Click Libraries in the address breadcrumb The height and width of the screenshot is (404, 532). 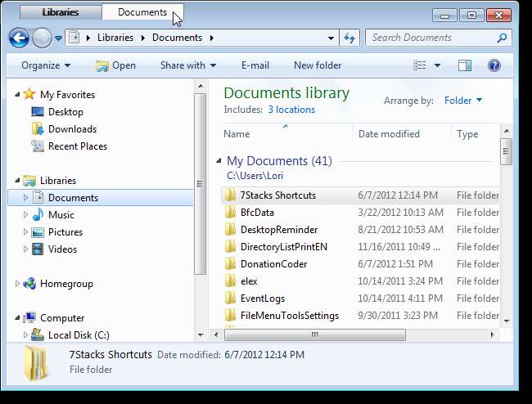click(x=115, y=38)
